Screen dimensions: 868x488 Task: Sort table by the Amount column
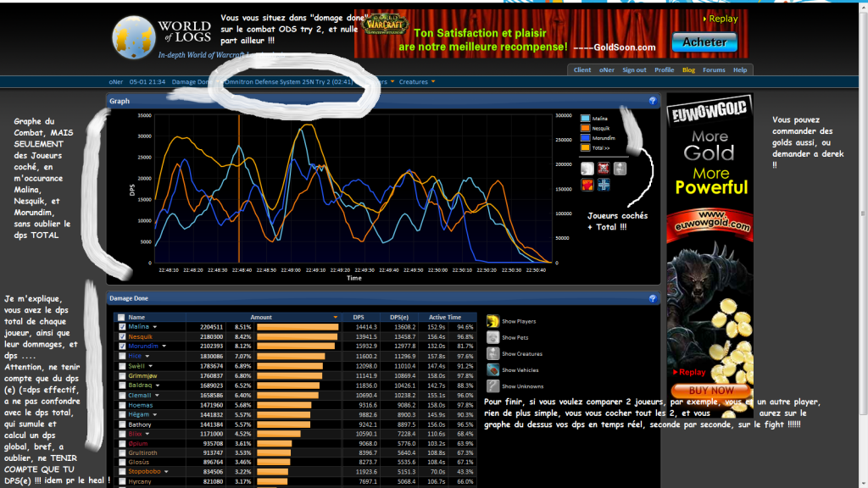[x=263, y=318]
